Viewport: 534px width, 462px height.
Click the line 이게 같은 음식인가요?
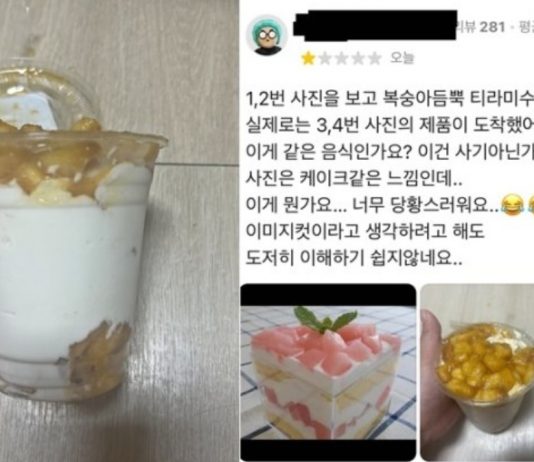click(389, 152)
